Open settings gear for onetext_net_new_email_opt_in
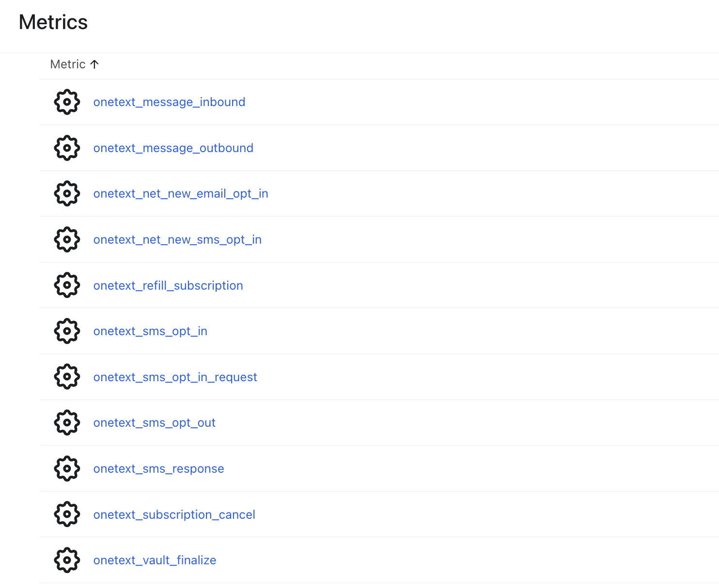The width and height of the screenshot is (719, 588). point(66,193)
